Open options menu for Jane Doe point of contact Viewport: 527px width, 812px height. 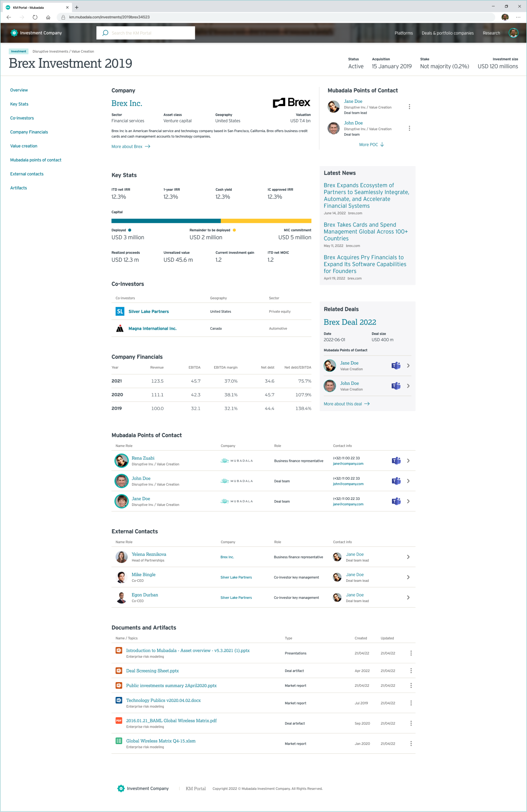coord(409,107)
